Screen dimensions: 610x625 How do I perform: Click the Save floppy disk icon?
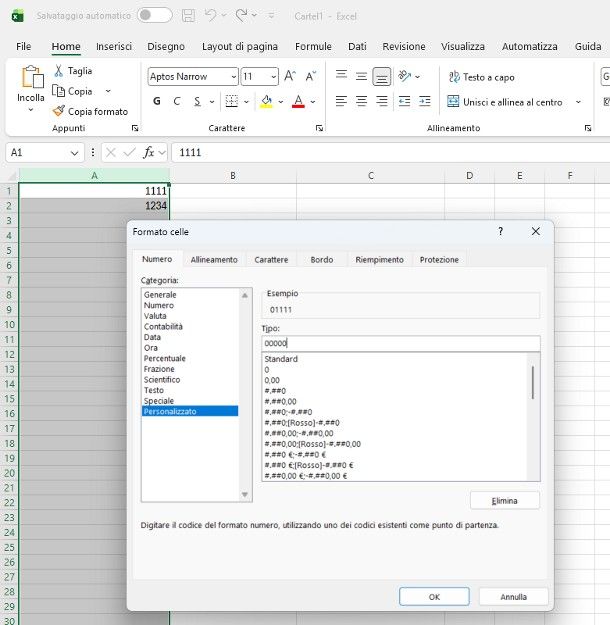(188, 16)
